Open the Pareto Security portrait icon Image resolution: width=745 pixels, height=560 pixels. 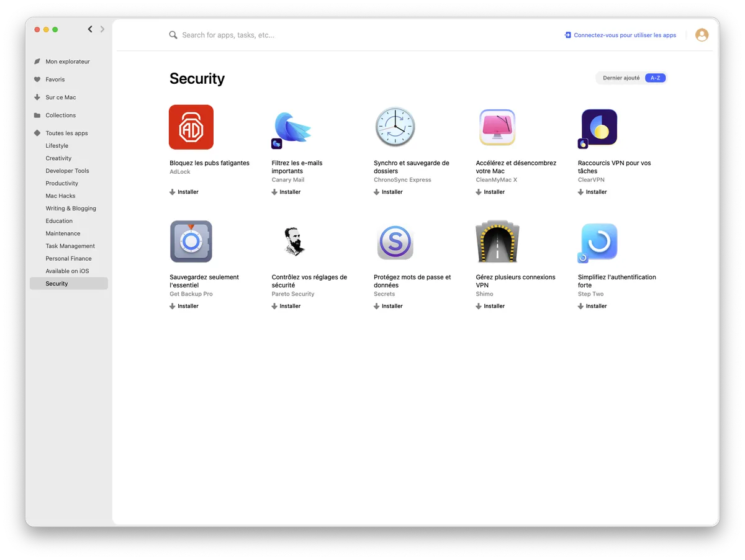click(x=294, y=242)
